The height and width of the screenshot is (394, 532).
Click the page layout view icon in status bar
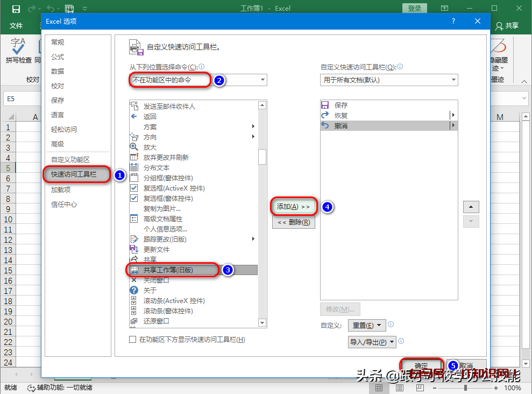[x=399, y=388]
